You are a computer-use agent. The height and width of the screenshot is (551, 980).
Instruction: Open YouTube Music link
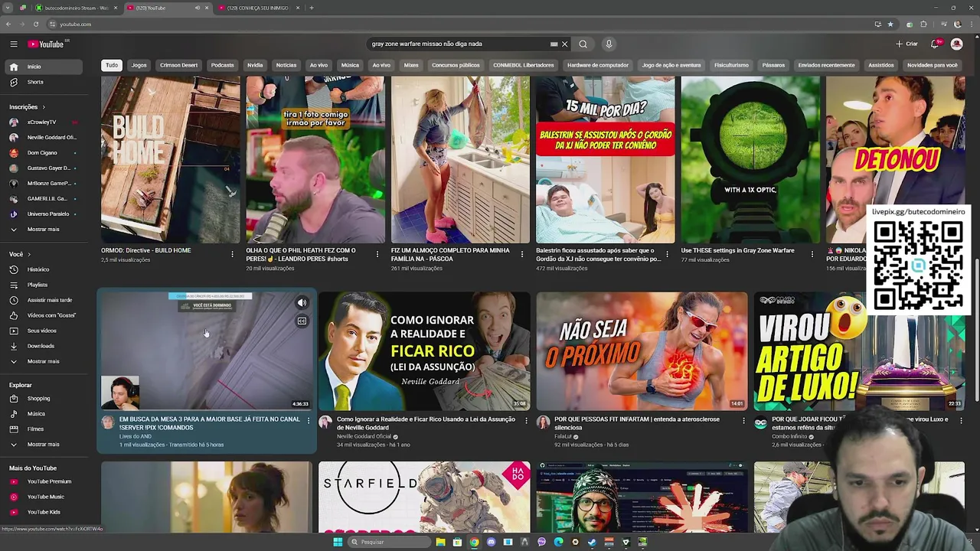[43, 497]
